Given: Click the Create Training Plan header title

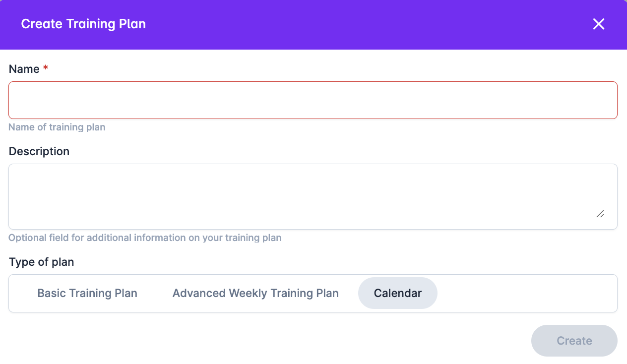Looking at the screenshot, I should [x=83, y=24].
